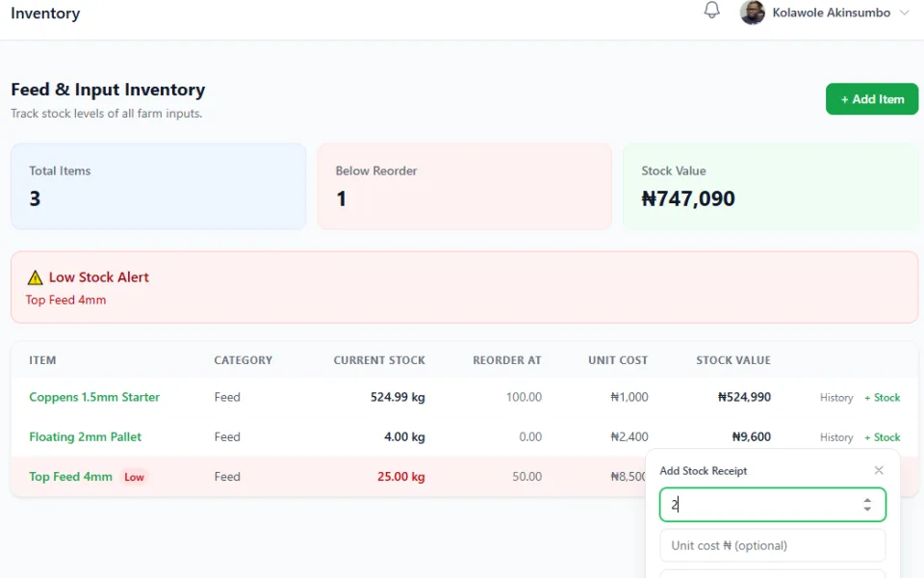
Task: Click the Unit cost optional field
Action: (772, 545)
